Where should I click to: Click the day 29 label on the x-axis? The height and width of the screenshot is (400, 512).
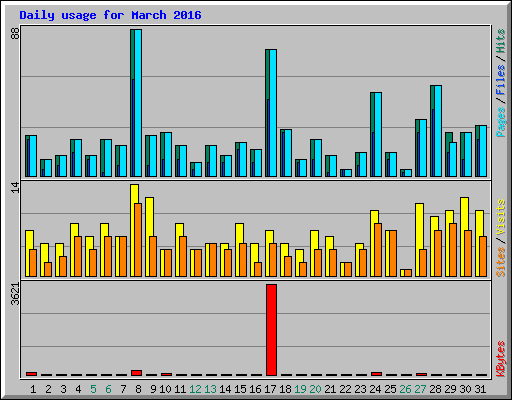pos(450,389)
